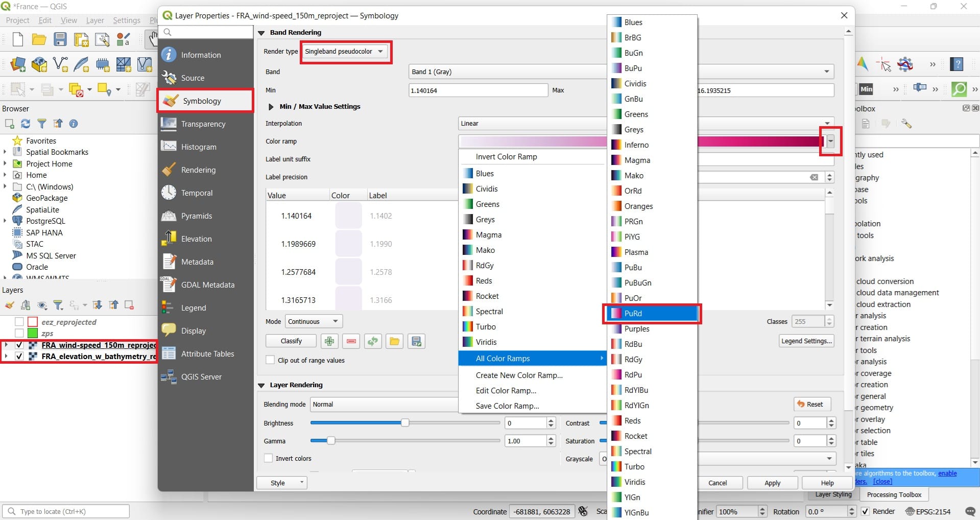The height and width of the screenshot is (520, 980).
Task: Click the Layer Properties search field
Action: pyautogui.click(x=206, y=32)
